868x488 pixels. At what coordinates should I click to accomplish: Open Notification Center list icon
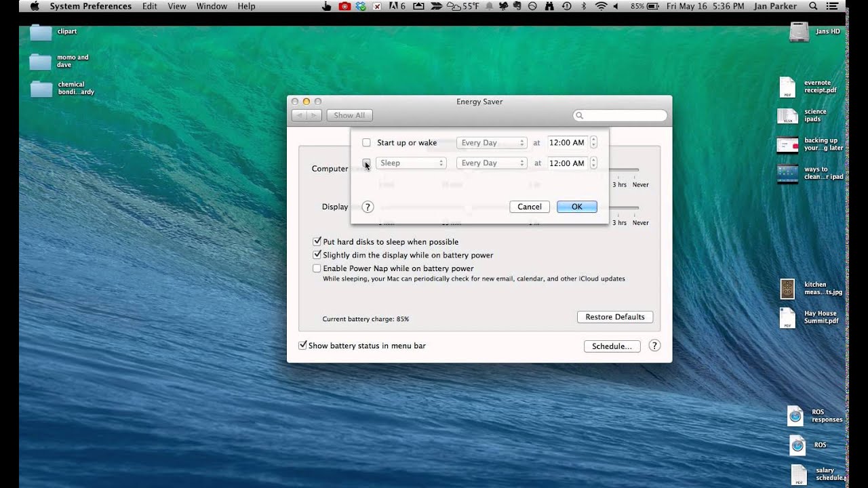(833, 6)
